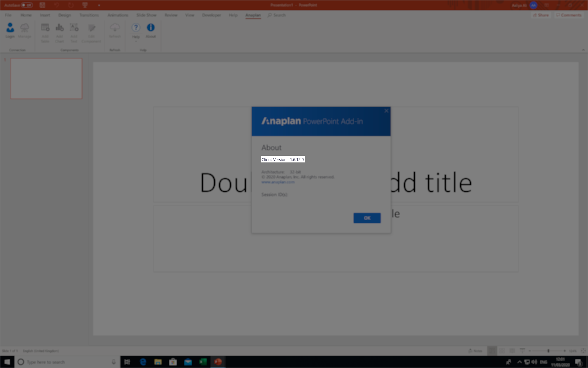
Task: Start presentation from beginning icon
Action: click(x=85, y=5)
